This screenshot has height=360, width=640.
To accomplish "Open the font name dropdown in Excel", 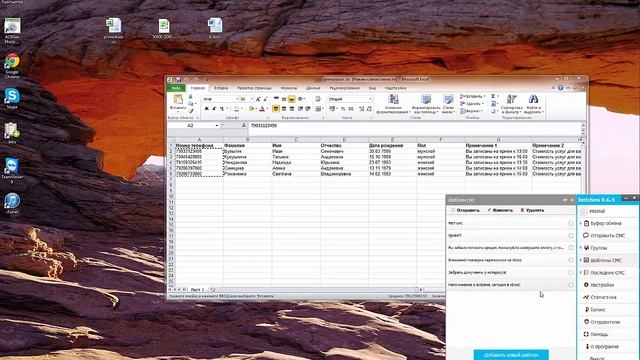I will [237, 99].
